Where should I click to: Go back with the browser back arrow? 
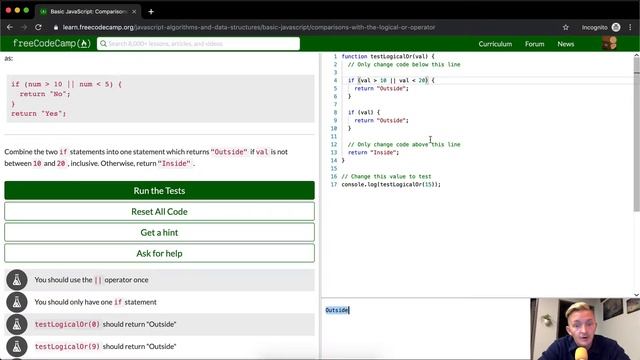point(10,27)
